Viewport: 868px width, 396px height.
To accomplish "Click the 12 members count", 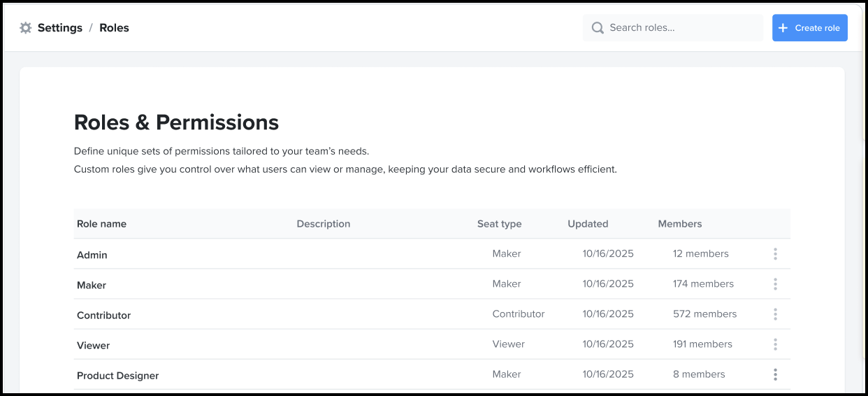I will 701,254.
